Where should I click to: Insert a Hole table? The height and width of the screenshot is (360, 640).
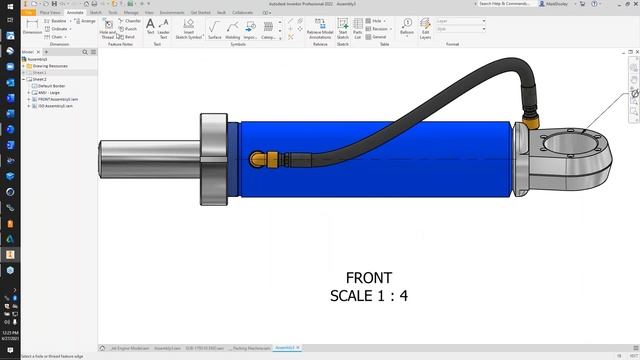[373, 21]
